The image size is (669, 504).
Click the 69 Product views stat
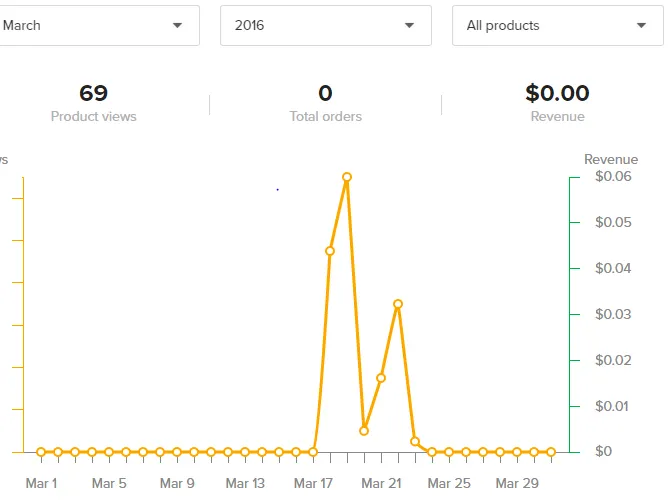[93, 103]
